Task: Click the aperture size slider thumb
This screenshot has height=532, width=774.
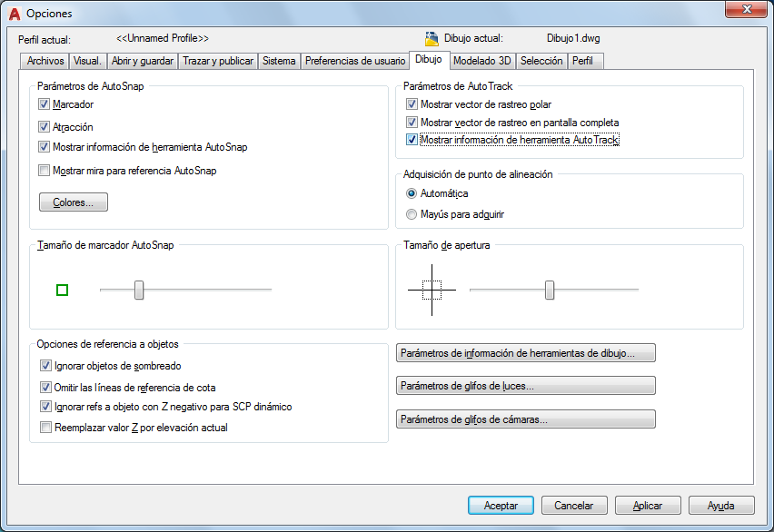Action: click(550, 291)
